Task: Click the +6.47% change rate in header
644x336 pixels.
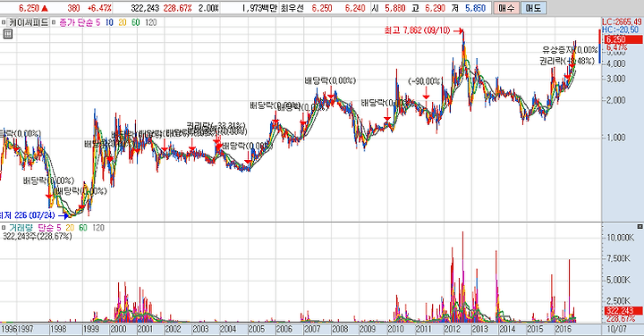Action: pos(99,8)
